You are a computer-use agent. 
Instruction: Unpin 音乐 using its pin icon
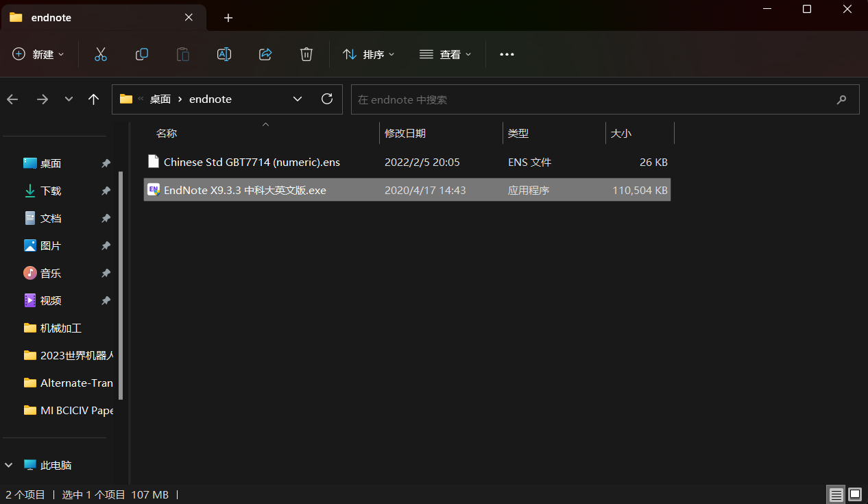point(106,273)
